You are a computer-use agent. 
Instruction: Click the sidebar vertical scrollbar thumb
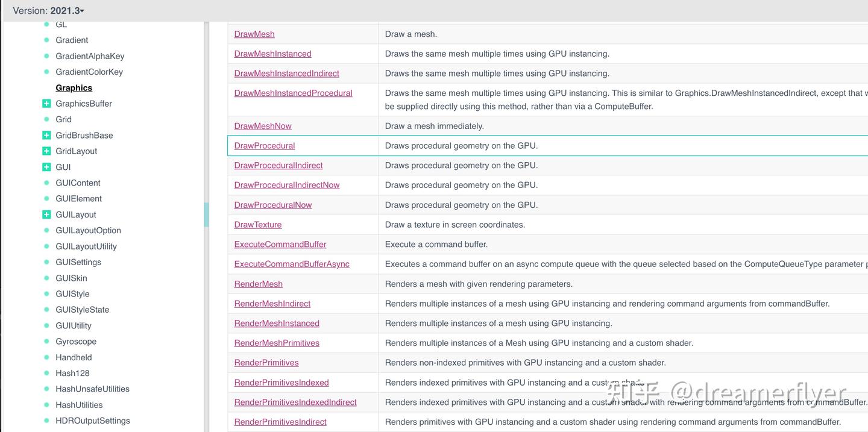coord(206,214)
